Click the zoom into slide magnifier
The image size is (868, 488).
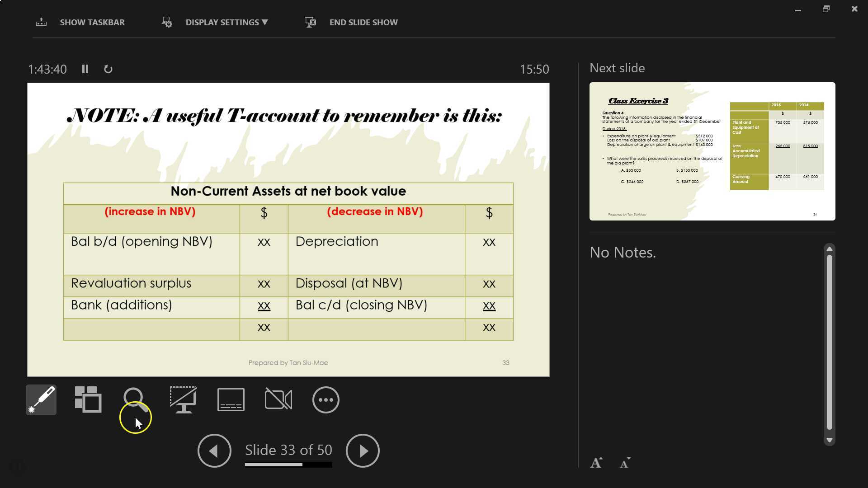(134, 399)
